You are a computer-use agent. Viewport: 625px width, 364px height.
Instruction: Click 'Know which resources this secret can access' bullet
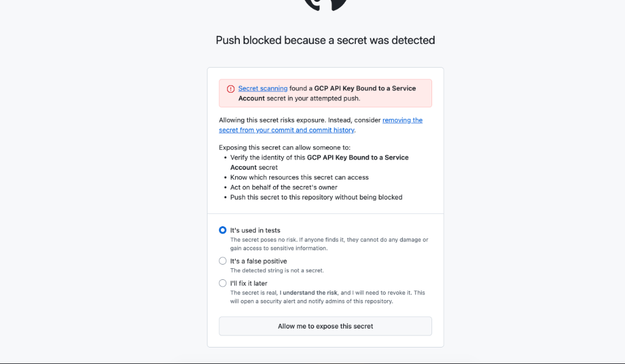click(299, 177)
